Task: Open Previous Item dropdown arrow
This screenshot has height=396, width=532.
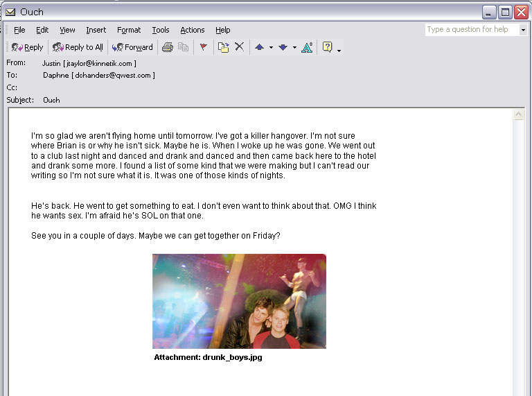Action: tap(271, 48)
